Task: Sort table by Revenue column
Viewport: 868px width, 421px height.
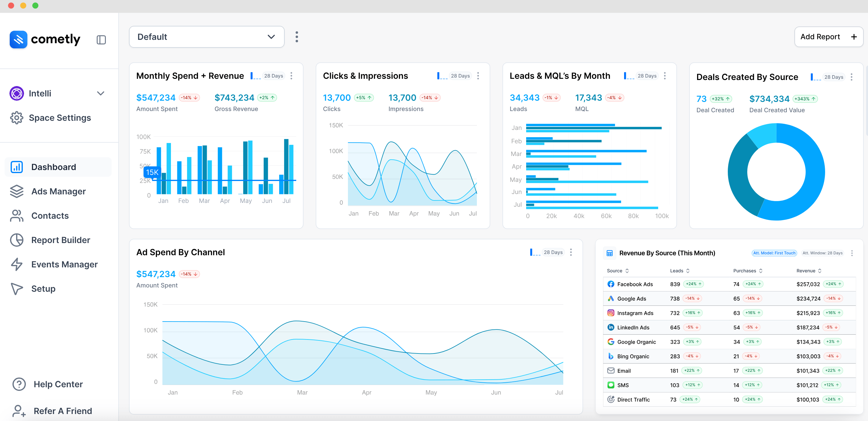Action: tap(809, 271)
